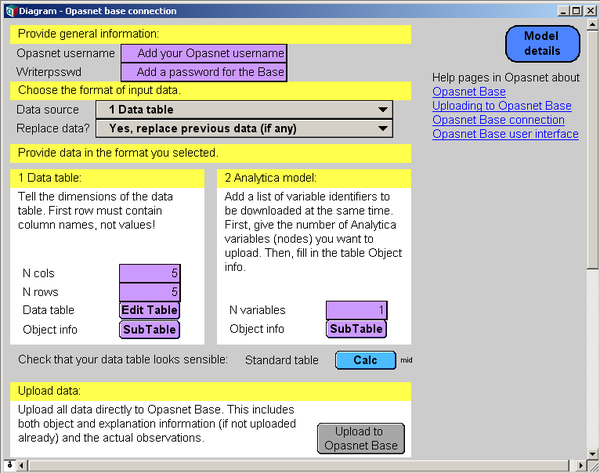
Task: Click the Opasnet username input field
Action: click(x=204, y=53)
